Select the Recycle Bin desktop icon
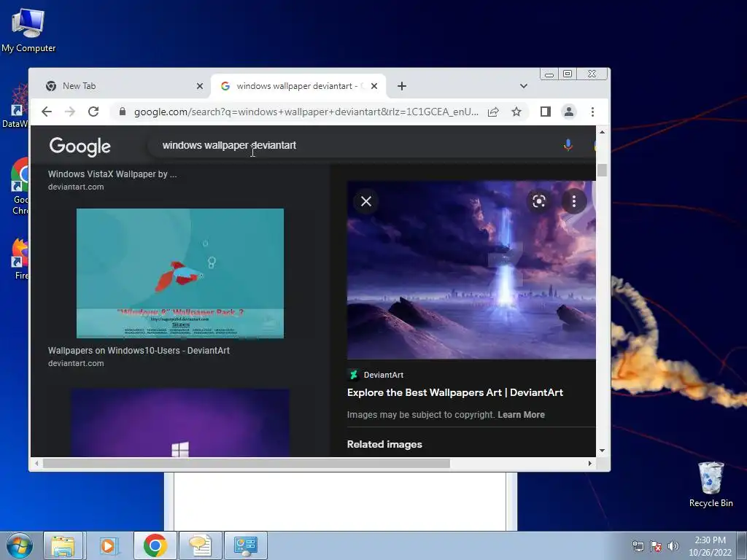The width and height of the screenshot is (747, 560). pyautogui.click(x=711, y=484)
